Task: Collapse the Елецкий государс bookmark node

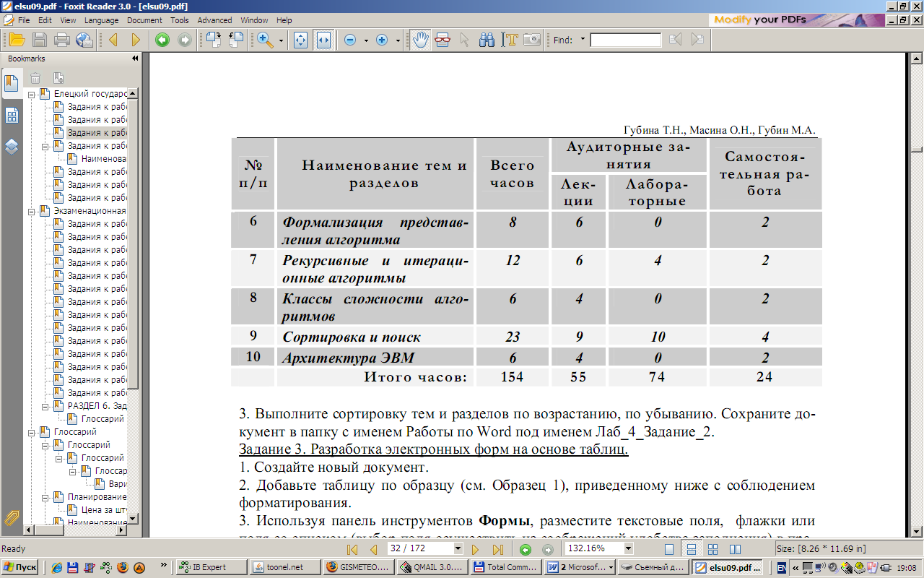Action: click(32, 94)
